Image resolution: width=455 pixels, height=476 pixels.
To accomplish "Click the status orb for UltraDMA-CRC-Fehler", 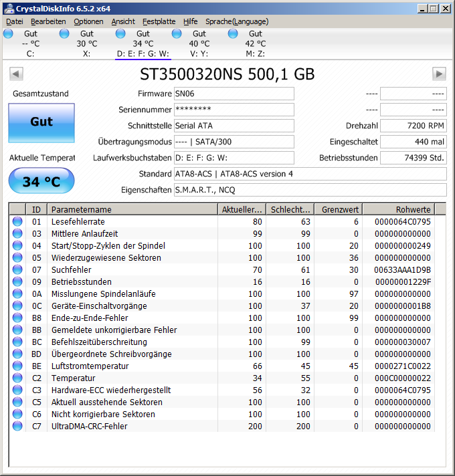I will click(x=17, y=426).
